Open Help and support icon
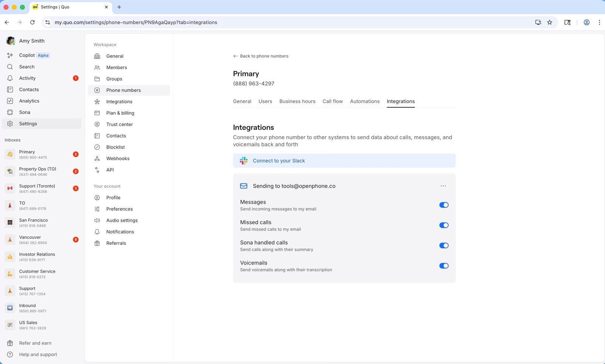Screen dimensions: 605x364 pyautogui.click(x=10, y=355)
